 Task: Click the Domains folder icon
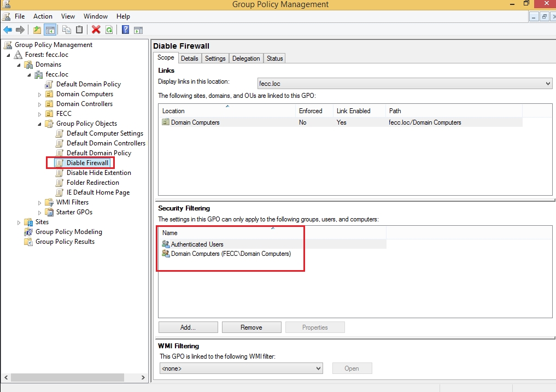(x=28, y=65)
